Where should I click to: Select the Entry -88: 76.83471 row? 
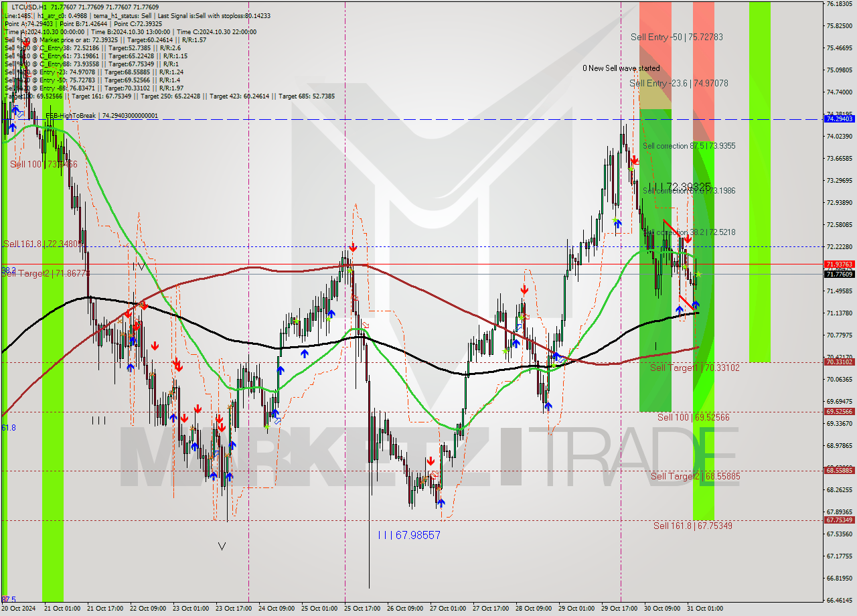[x=94, y=88]
